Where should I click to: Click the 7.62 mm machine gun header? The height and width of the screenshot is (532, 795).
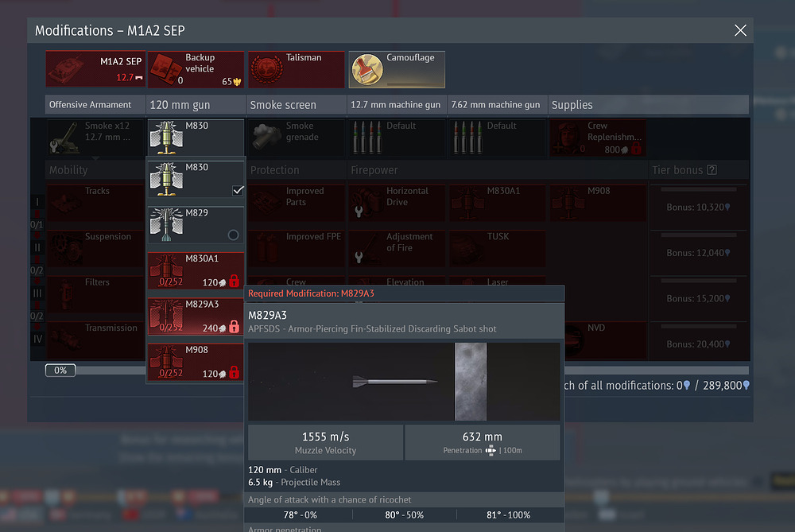tap(497, 104)
